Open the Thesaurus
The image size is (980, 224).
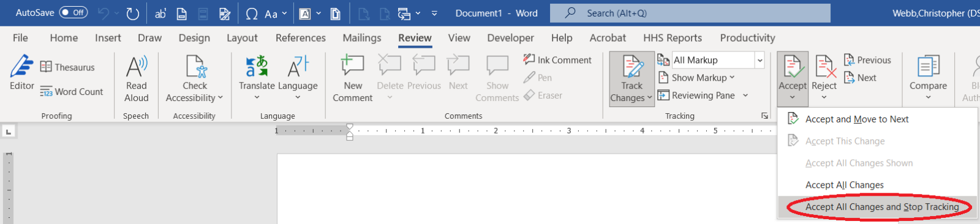[x=67, y=67]
